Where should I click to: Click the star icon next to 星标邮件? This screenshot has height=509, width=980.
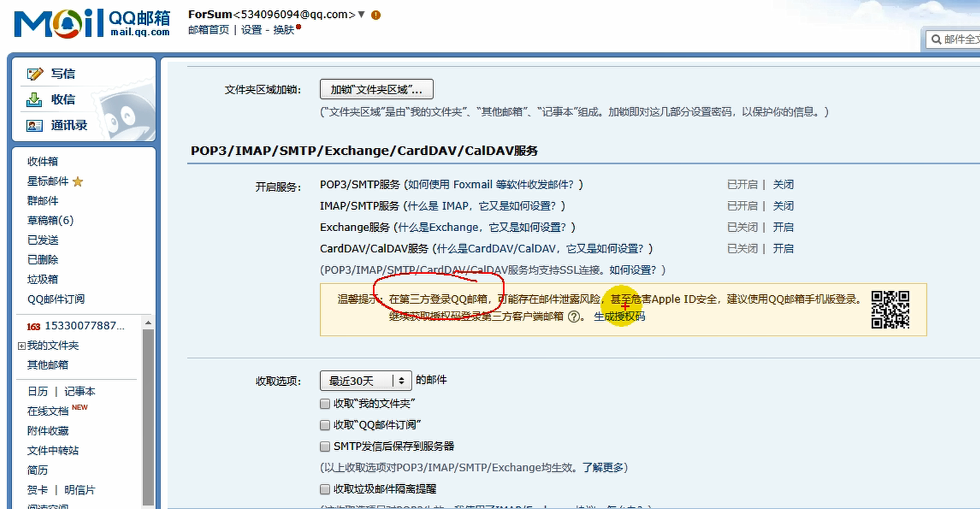[78, 182]
